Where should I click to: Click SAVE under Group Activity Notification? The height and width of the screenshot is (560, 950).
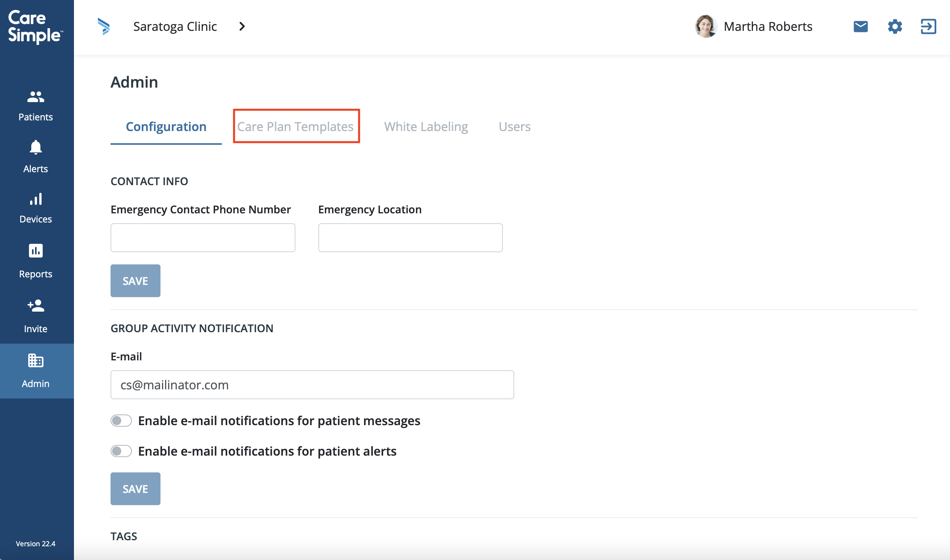pos(135,489)
